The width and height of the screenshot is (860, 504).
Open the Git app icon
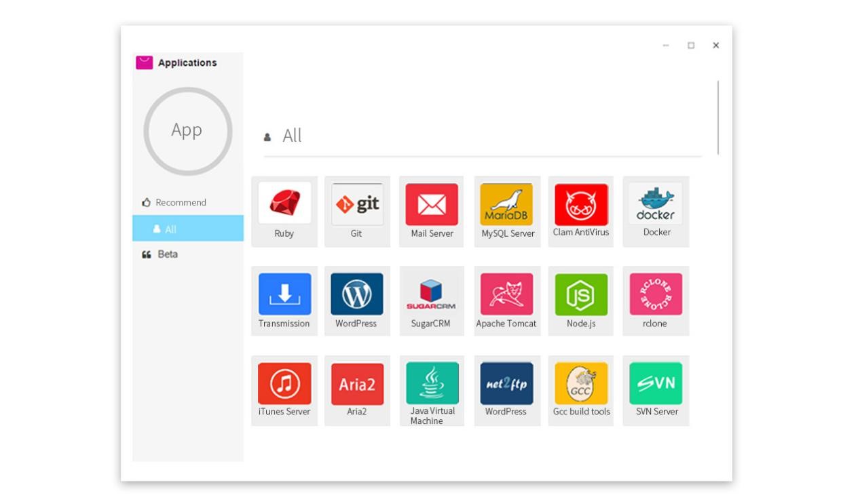tap(357, 203)
